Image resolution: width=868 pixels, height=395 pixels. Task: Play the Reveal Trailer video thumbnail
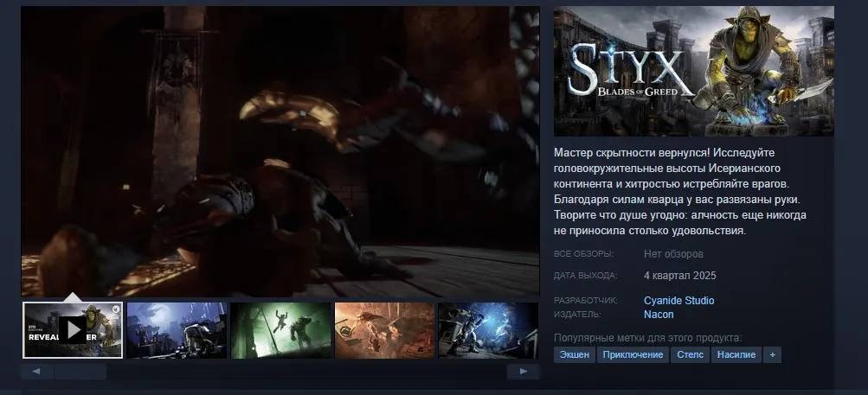pos(73,329)
